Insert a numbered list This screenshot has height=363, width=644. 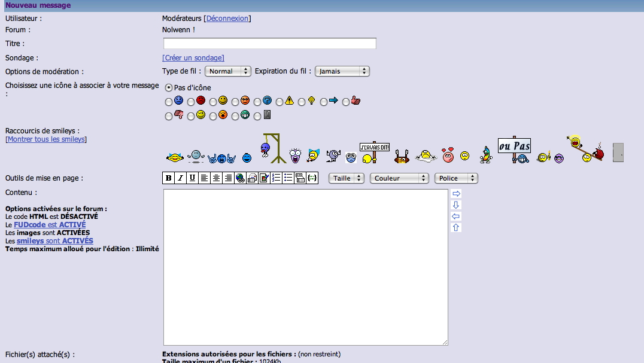(276, 178)
